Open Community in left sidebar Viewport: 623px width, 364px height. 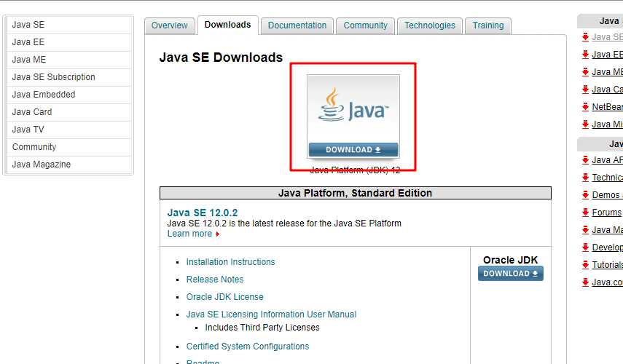coord(69,147)
